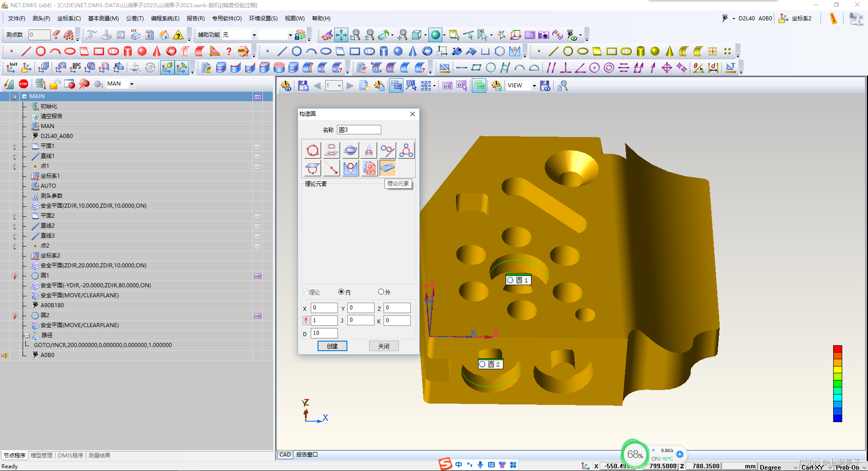Open the 公差(T) menu
This screenshot has height=471, width=868.
(135, 19)
